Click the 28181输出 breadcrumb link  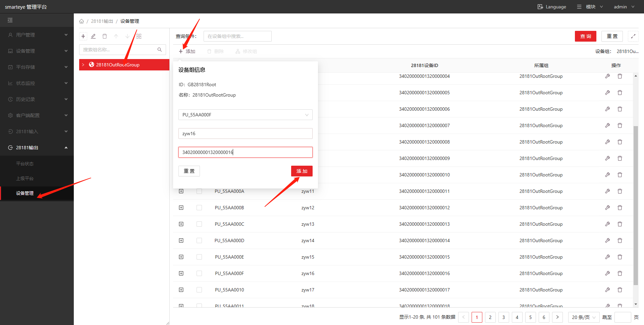pos(102,21)
